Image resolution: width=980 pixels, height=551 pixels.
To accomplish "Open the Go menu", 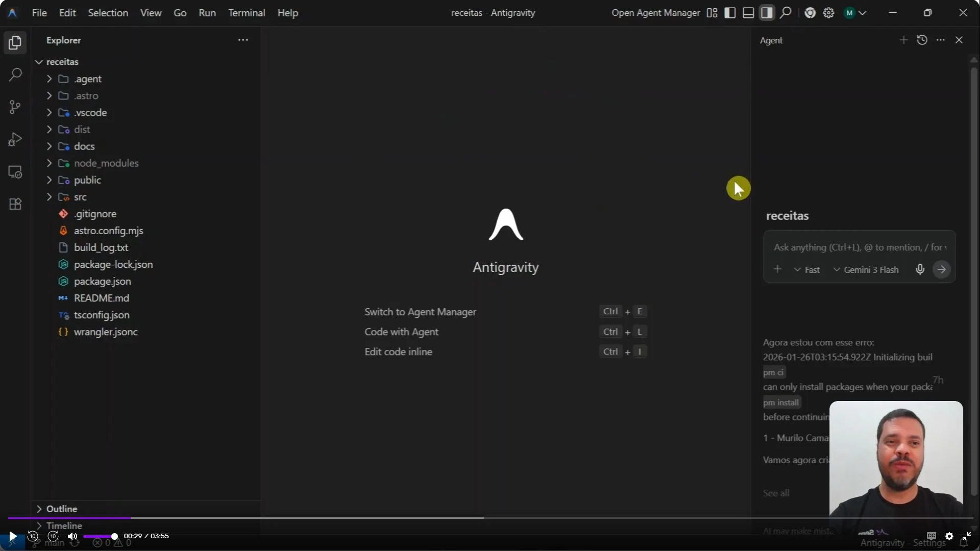I will pos(180,13).
